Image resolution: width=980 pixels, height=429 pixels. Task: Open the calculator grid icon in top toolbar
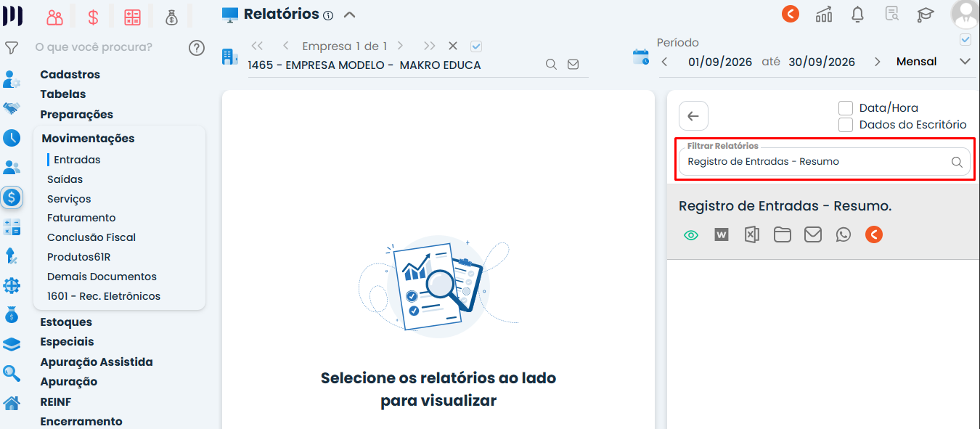[x=132, y=17]
